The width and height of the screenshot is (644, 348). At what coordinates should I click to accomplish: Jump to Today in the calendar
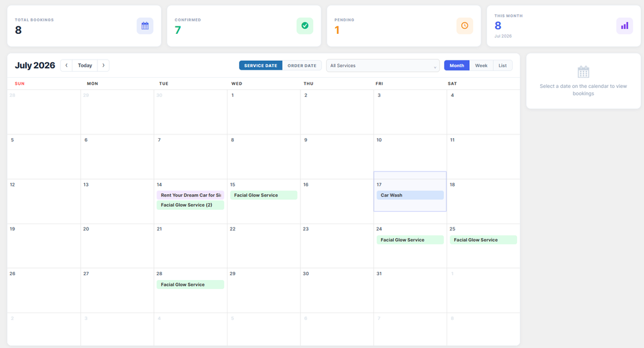[x=85, y=65]
